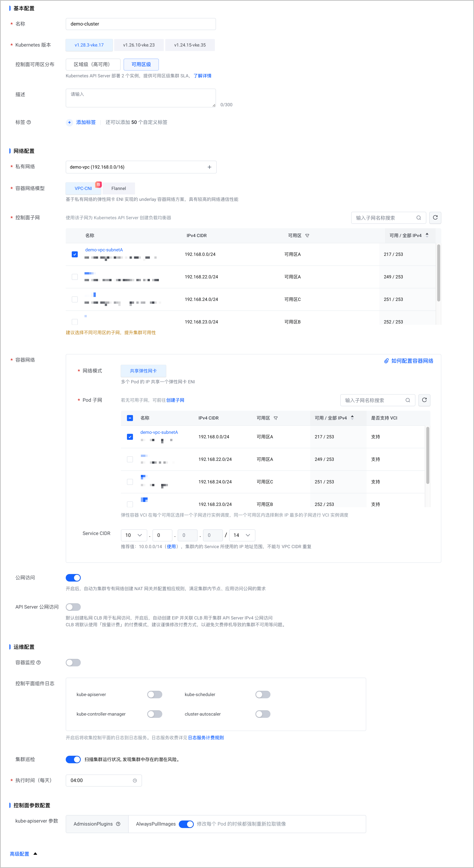Select the Flannel network model

click(x=119, y=188)
